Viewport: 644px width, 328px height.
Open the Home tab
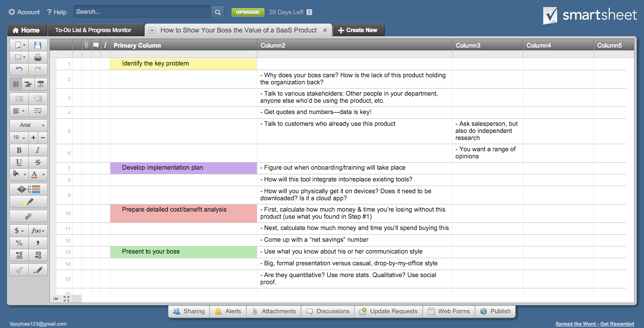point(27,30)
